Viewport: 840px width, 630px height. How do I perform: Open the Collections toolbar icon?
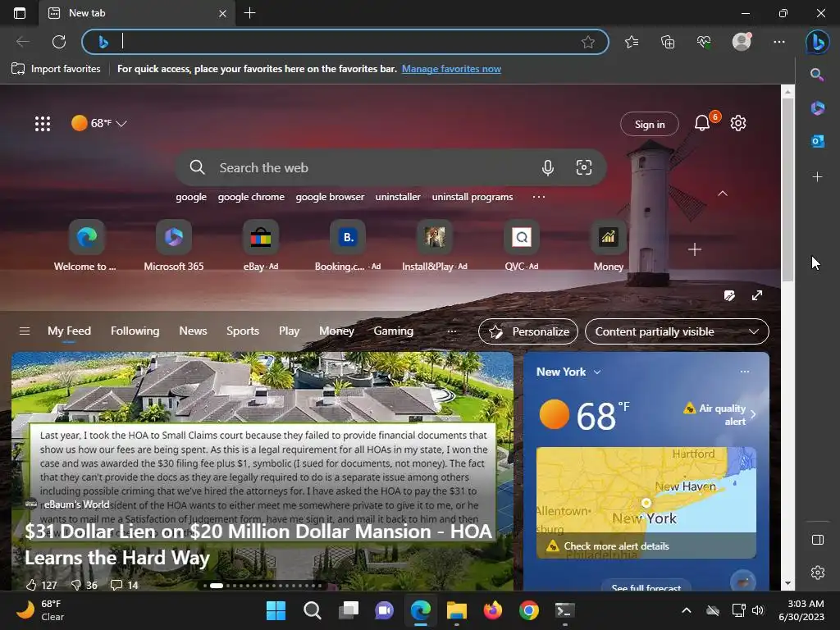(668, 42)
